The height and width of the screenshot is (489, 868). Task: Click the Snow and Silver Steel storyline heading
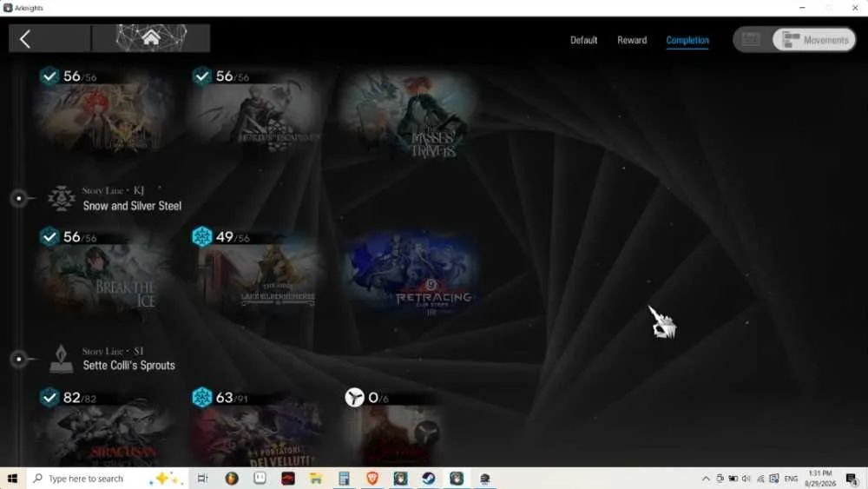pos(132,206)
